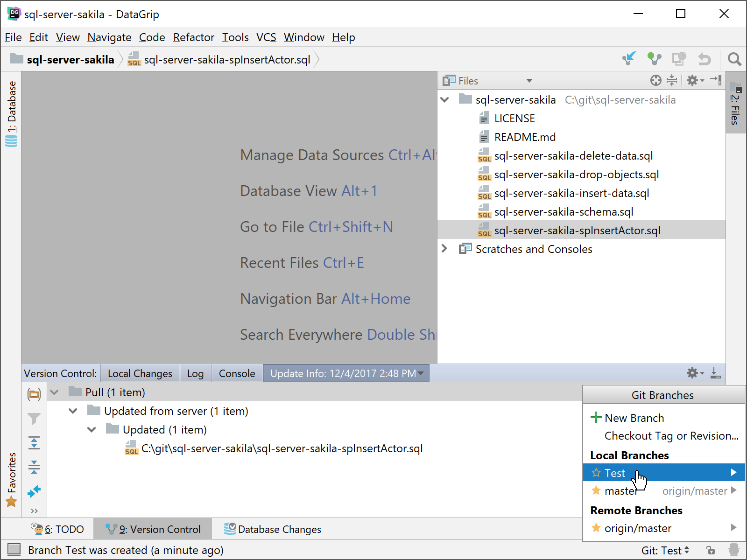Hide the Files panel with arrow icon
The height and width of the screenshot is (560, 747).
716,80
